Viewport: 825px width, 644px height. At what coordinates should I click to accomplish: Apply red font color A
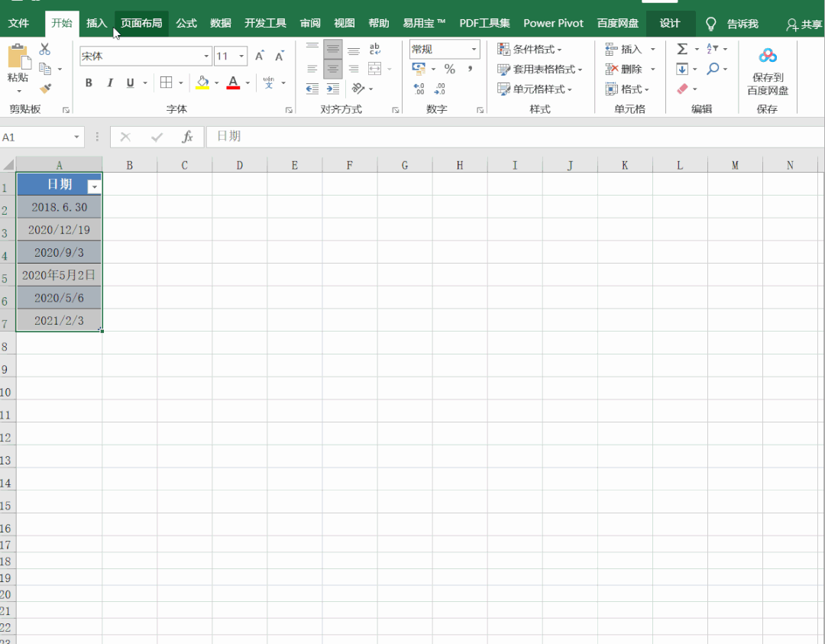[233, 83]
